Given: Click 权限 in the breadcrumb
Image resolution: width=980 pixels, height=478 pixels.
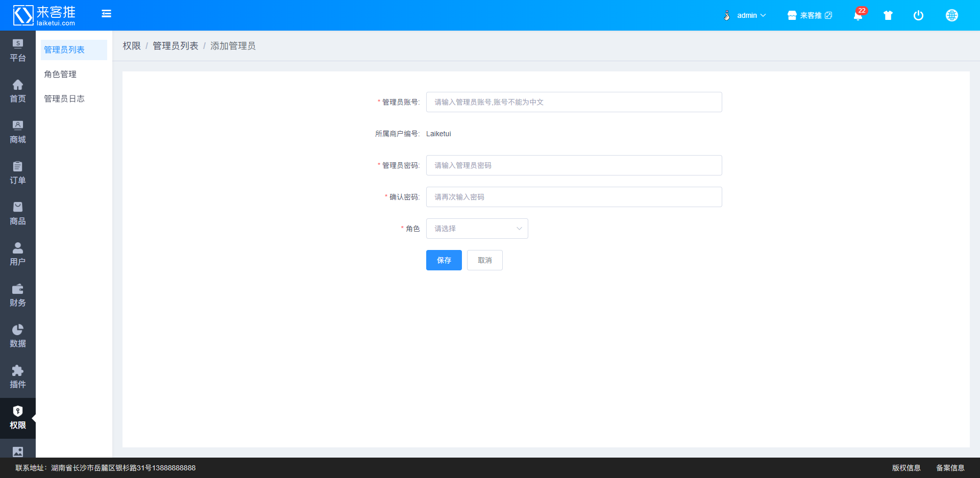Looking at the screenshot, I should point(132,46).
